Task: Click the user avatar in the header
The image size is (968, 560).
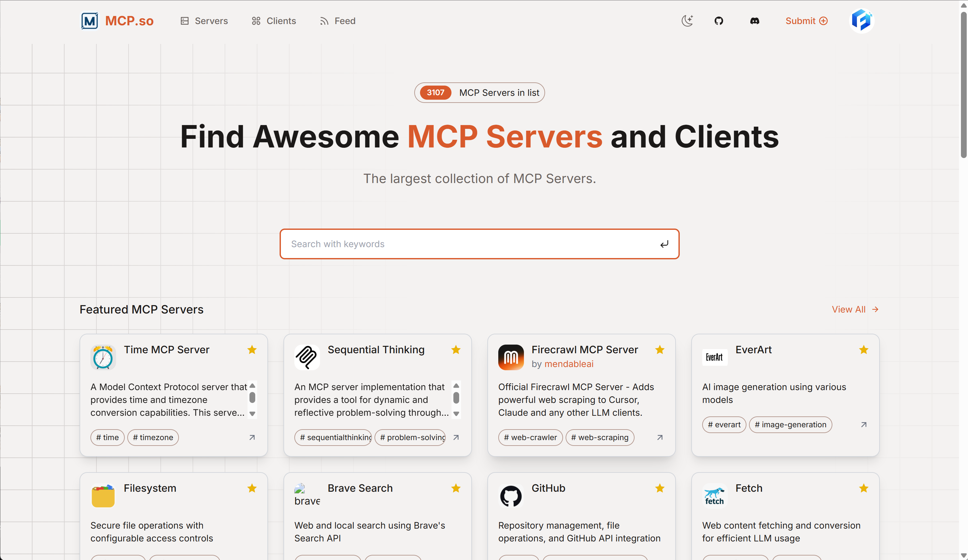Action: 861,21
